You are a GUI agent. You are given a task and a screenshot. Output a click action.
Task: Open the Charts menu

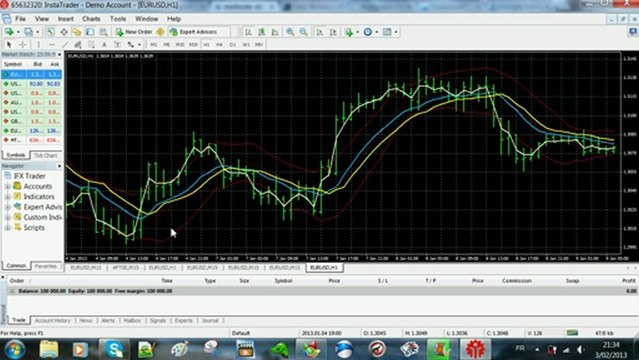[x=91, y=19]
